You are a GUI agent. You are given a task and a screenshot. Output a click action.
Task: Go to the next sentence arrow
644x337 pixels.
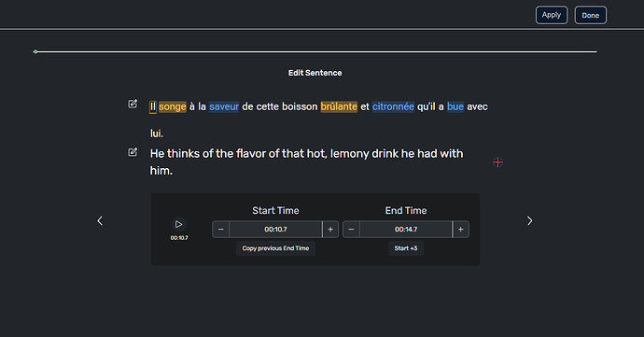(x=530, y=221)
